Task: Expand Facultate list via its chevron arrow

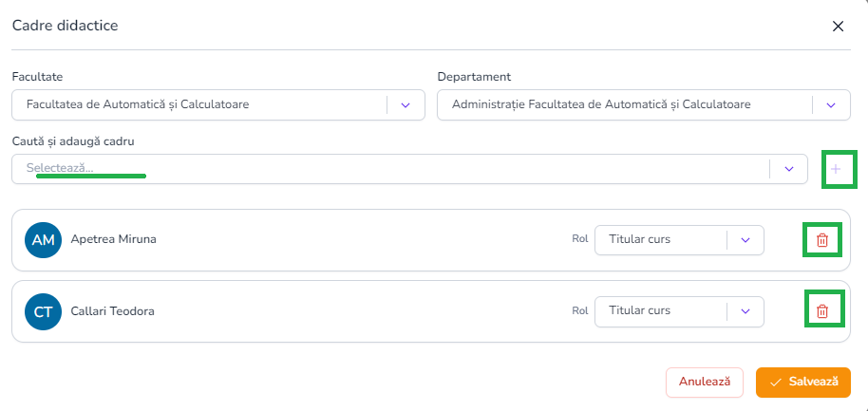Action: pyautogui.click(x=406, y=104)
